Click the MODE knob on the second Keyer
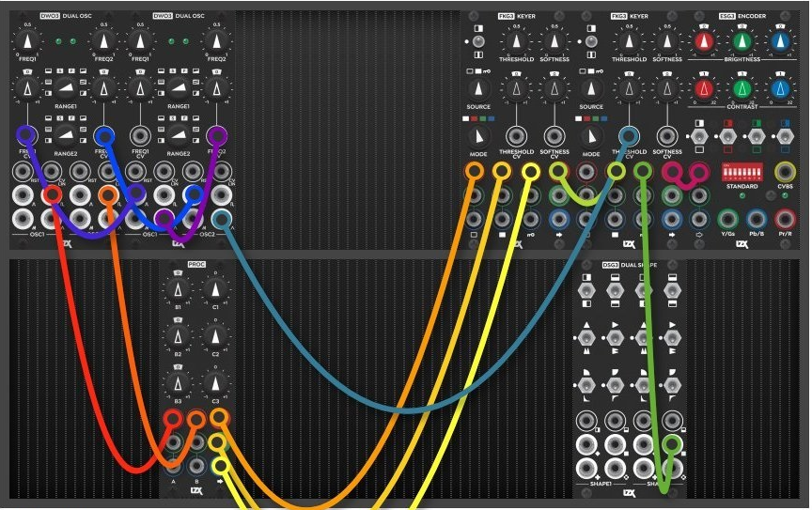Image resolution: width=812 pixels, height=510 pixels. pyautogui.click(x=591, y=137)
